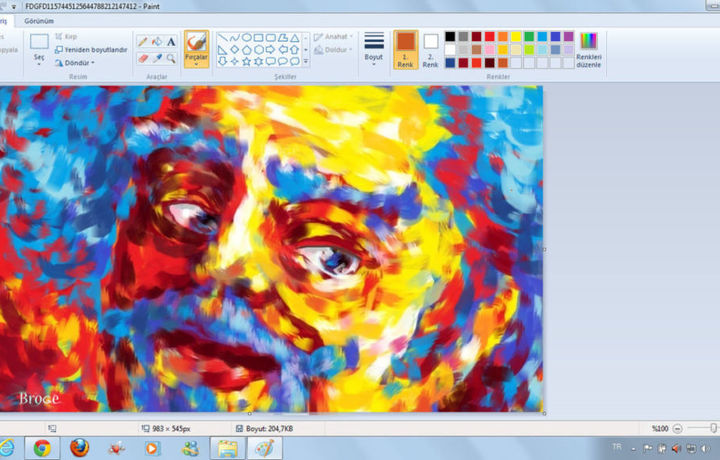720x460 pixels.
Task: Select the Color picker eyedropper tool
Action: [157, 58]
